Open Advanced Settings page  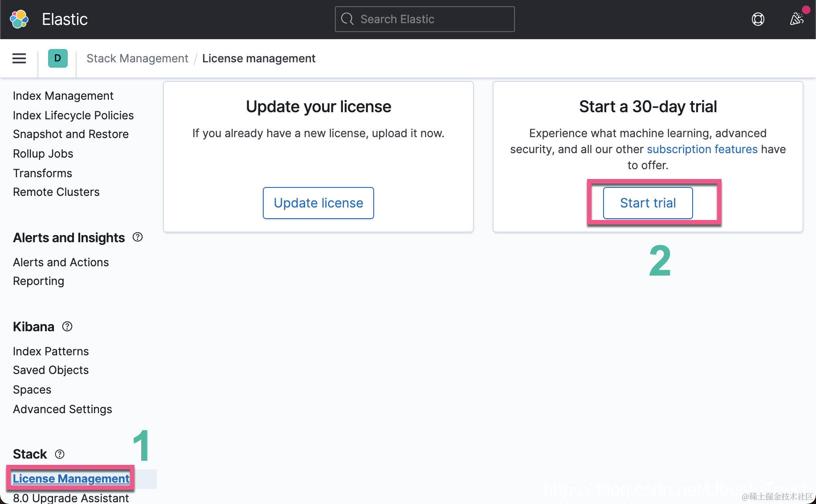point(63,409)
